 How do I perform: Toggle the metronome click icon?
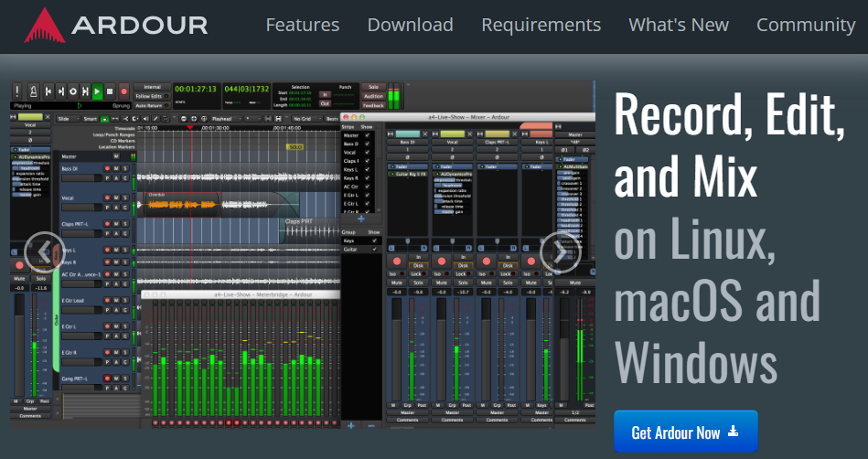(33, 91)
